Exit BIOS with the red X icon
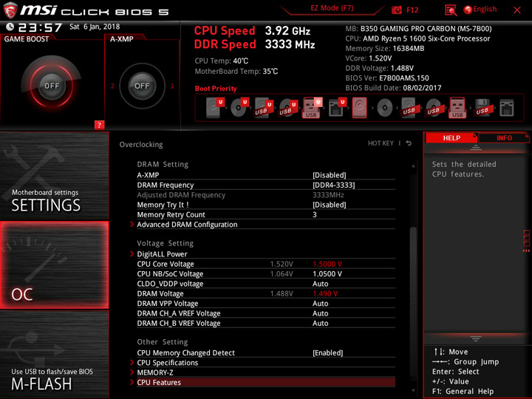The width and height of the screenshot is (532, 399). coord(517,10)
